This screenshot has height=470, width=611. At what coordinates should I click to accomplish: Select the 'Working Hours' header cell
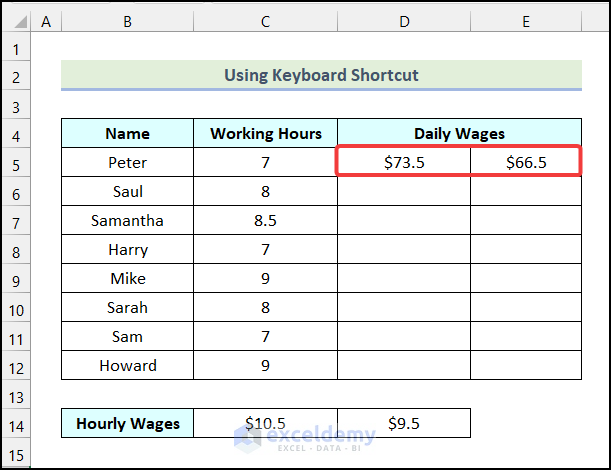pos(265,133)
